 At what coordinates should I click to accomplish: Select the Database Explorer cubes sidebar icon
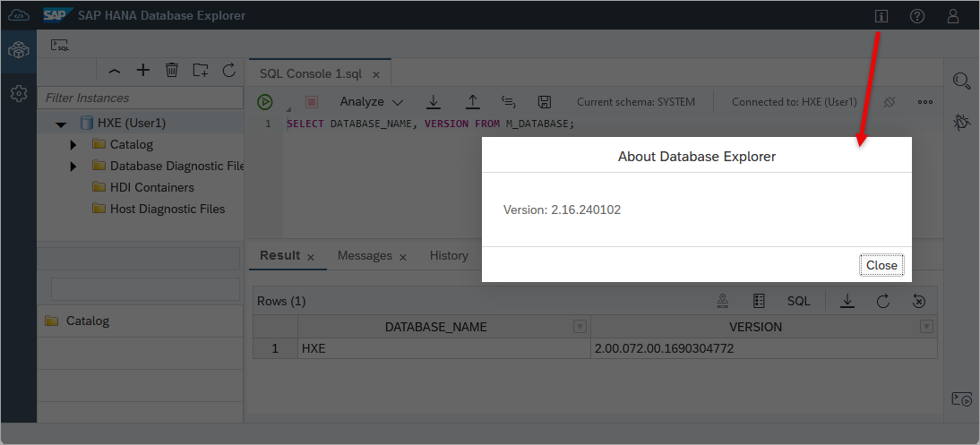19,50
